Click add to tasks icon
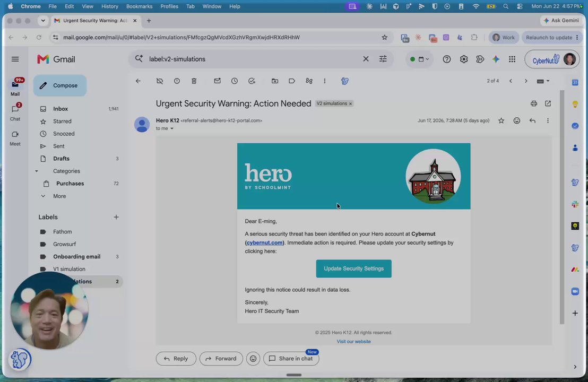The height and width of the screenshot is (382, 588). 252,81
